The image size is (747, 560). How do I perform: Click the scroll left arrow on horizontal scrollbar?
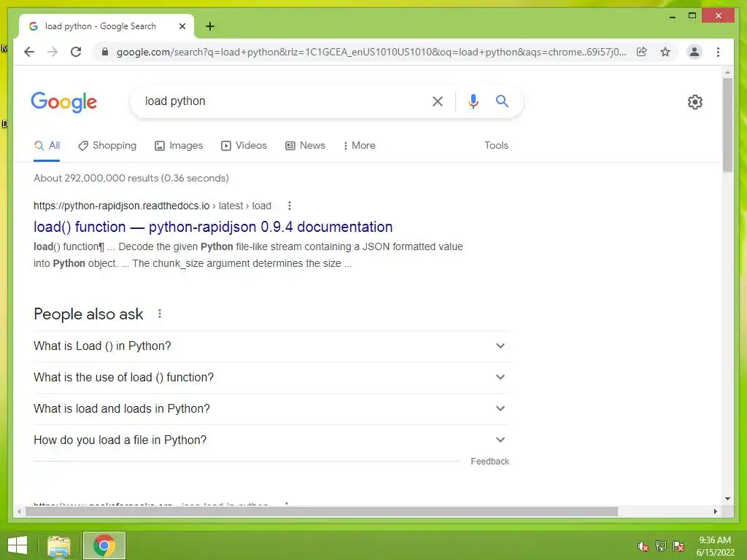click(x=18, y=511)
